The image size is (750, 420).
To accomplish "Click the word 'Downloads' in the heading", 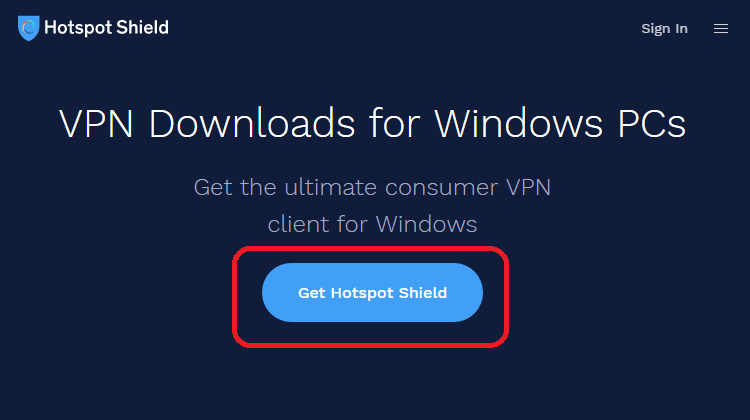I will (252, 123).
